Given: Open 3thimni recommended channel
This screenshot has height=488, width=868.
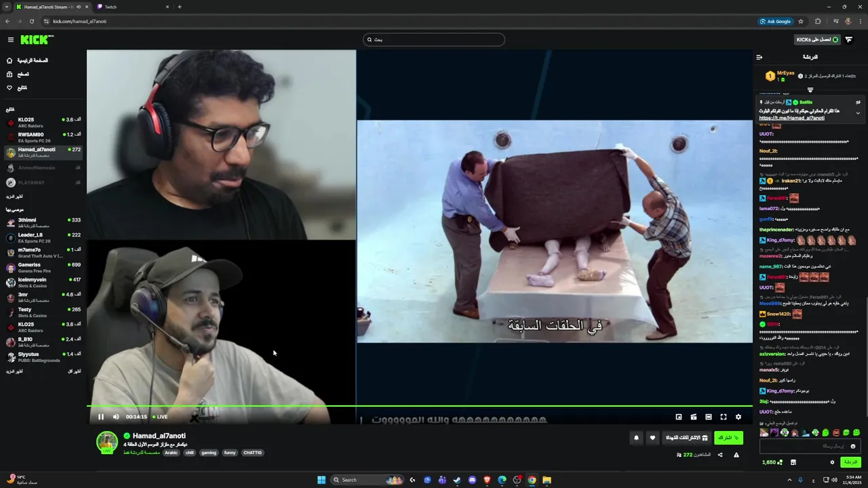Looking at the screenshot, I should tap(43, 222).
